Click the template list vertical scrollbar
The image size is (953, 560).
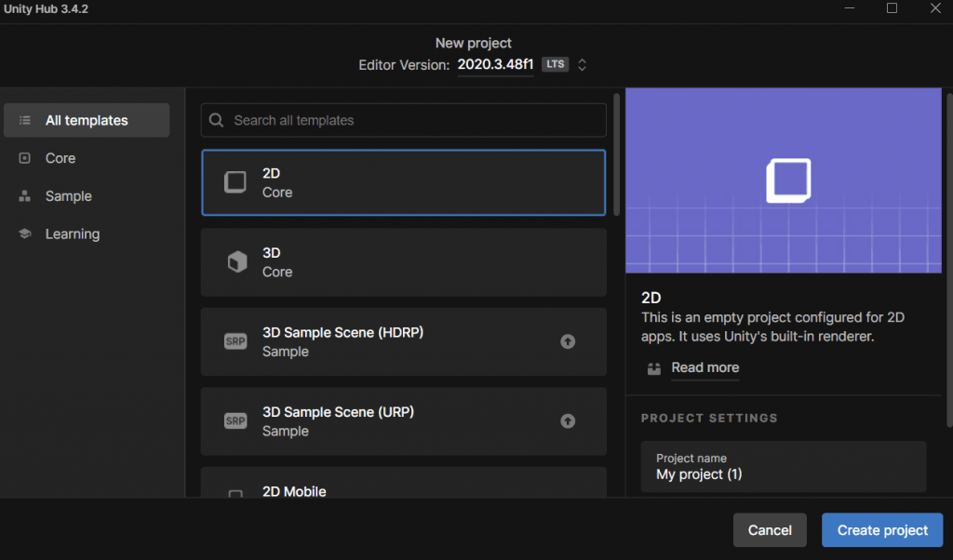[615, 153]
